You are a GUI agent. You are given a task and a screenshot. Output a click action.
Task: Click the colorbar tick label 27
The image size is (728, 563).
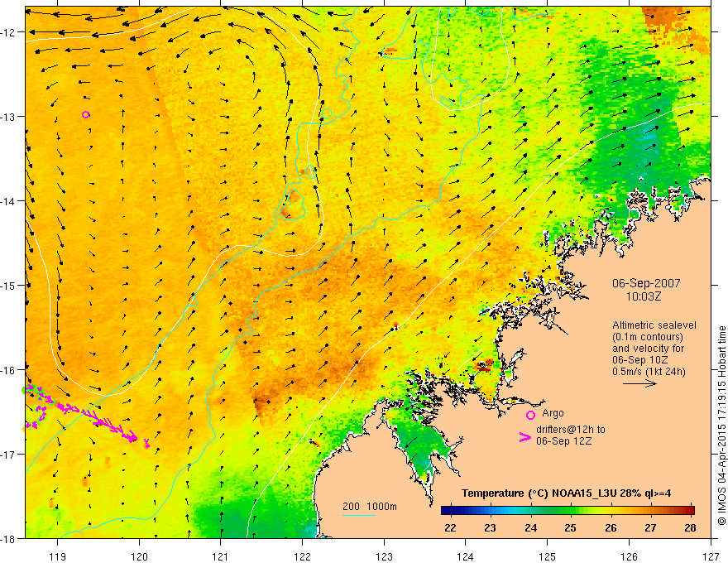[x=650, y=527]
